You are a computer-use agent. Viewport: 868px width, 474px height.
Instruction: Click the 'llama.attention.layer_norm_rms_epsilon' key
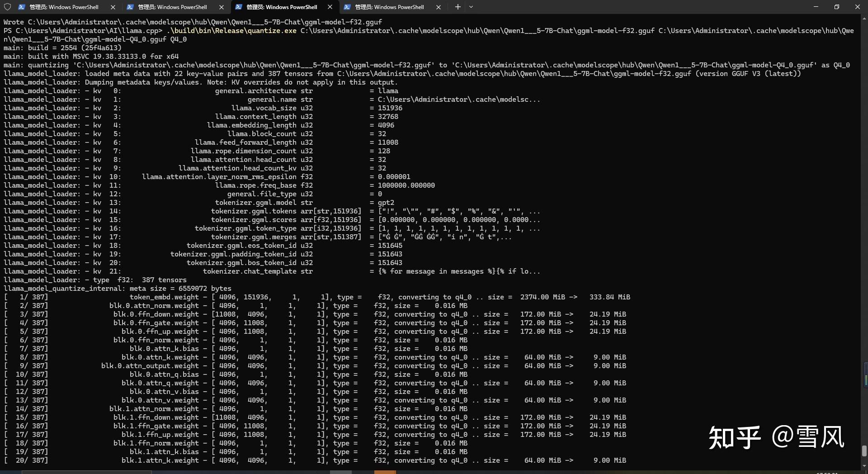point(219,177)
